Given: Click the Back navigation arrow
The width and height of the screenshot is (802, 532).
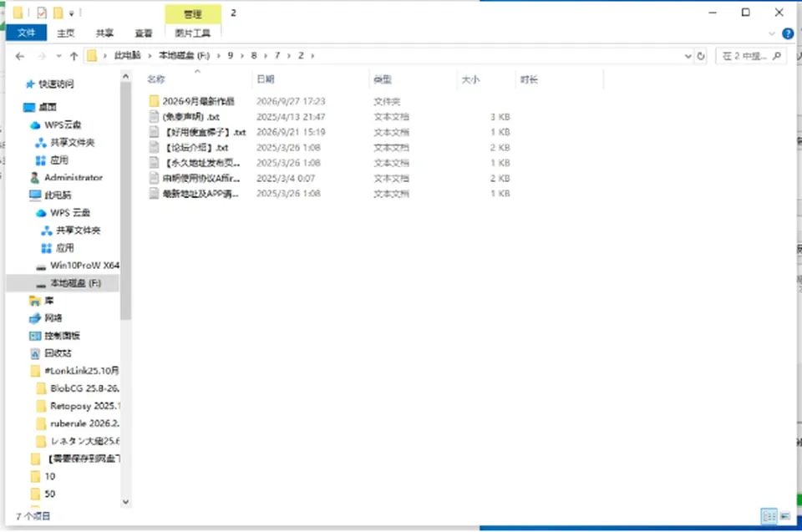Looking at the screenshot, I should [20, 56].
